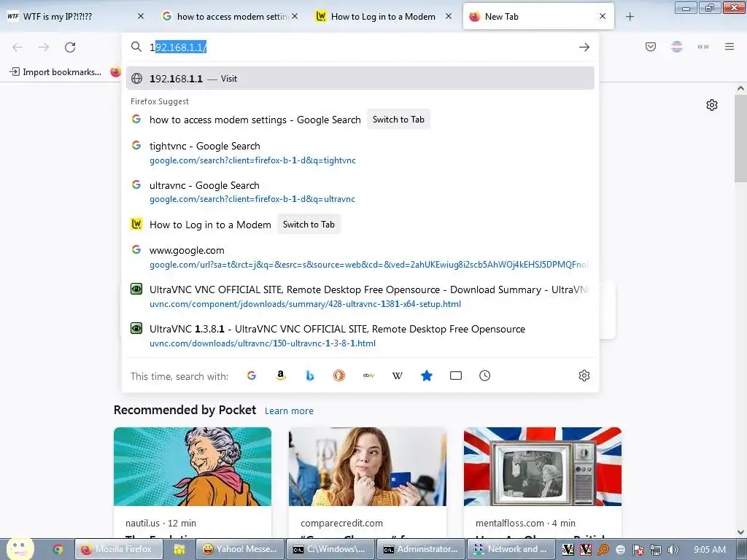Viewport: 747px width, 560px height.
Task: Click the Chrome icon in taskbar
Action: pyautogui.click(x=58, y=549)
